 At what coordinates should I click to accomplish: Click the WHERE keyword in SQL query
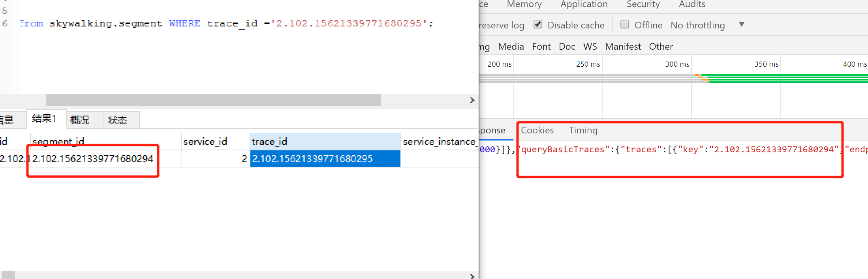pyautogui.click(x=184, y=23)
